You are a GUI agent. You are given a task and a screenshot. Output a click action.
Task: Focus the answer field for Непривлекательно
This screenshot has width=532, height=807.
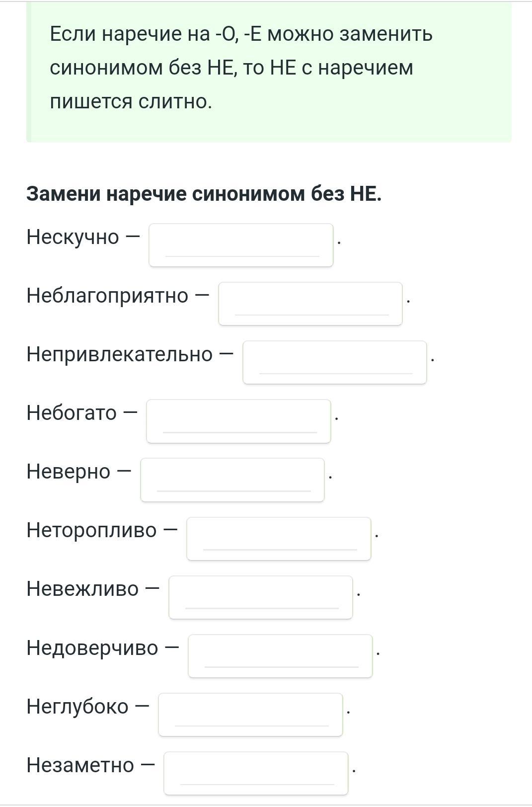tap(335, 362)
